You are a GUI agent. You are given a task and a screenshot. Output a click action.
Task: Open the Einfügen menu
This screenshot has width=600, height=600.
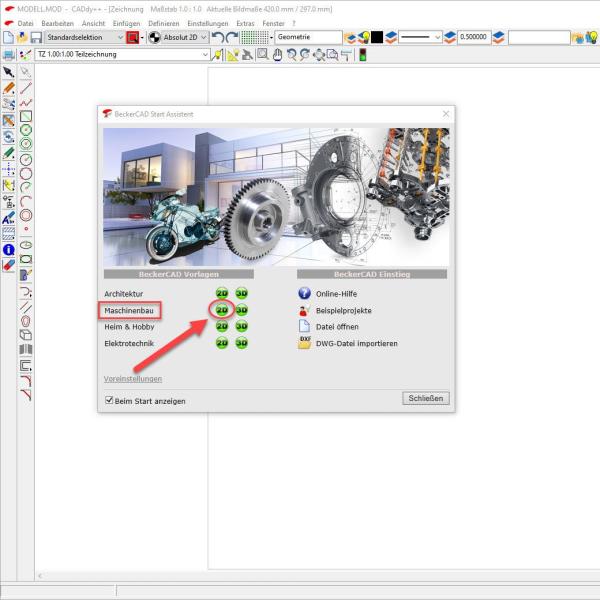tap(126, 23)
